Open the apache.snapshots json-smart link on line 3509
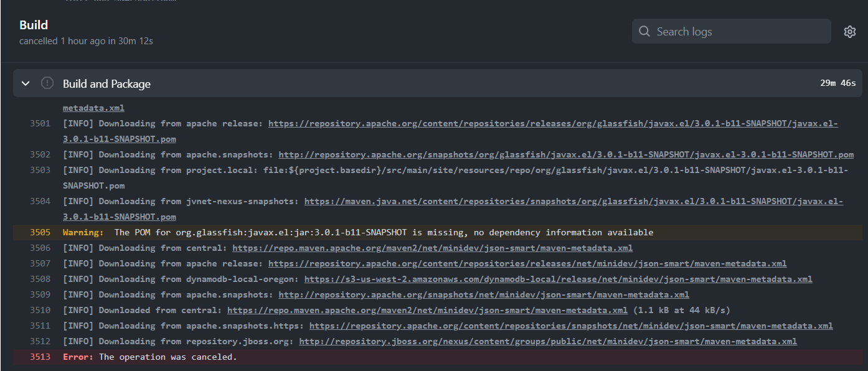 484,294
